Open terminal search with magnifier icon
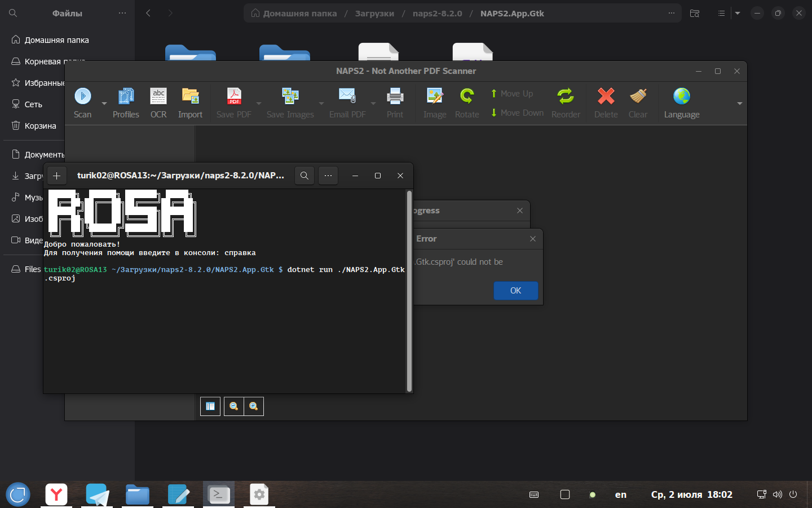 pyautogui.click(x=304, y=176)
